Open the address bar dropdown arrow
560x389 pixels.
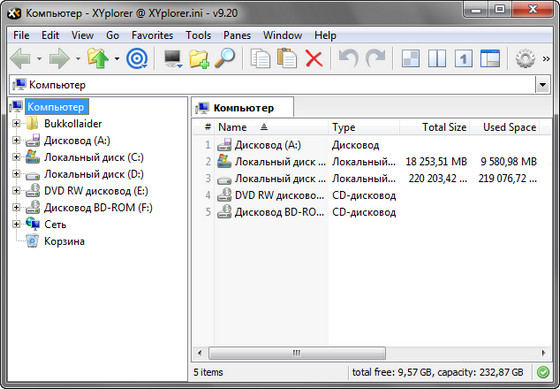542,85
